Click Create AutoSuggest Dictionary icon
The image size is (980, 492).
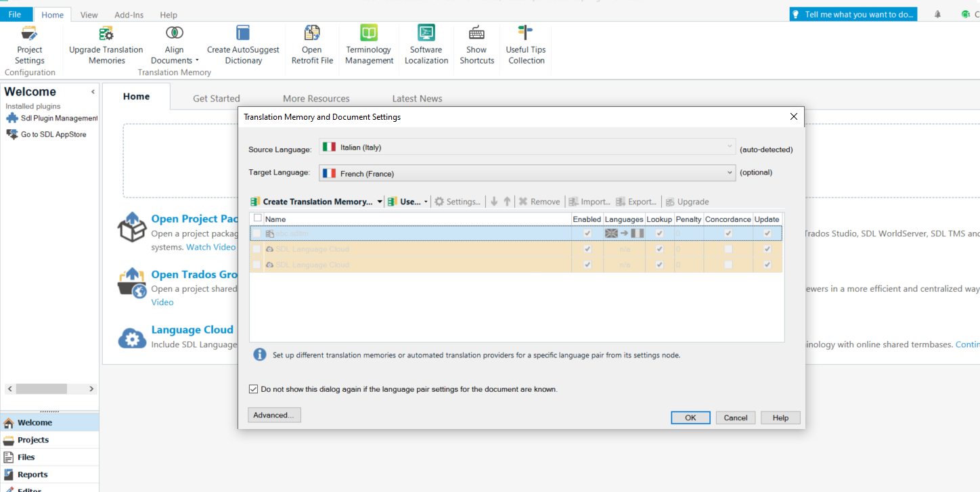(x=243, y=33)
